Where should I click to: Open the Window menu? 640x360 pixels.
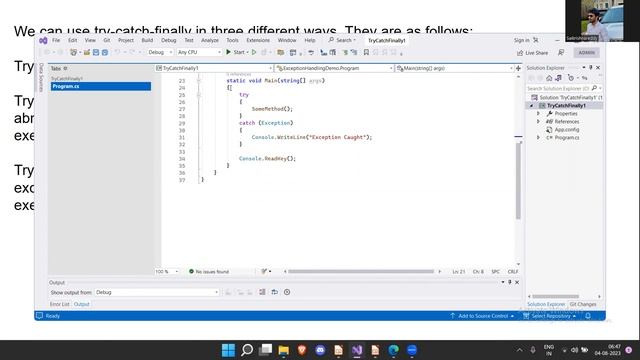287,40
